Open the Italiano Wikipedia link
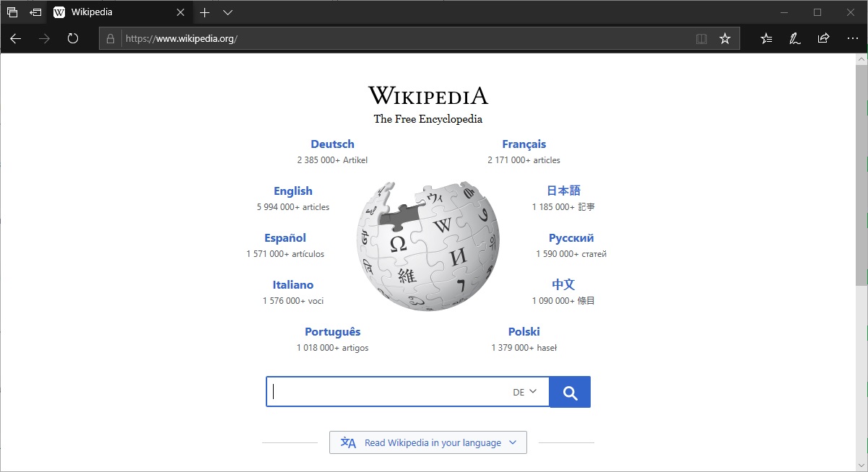This screenshot has width=868, height=472. tap(293, 285)
